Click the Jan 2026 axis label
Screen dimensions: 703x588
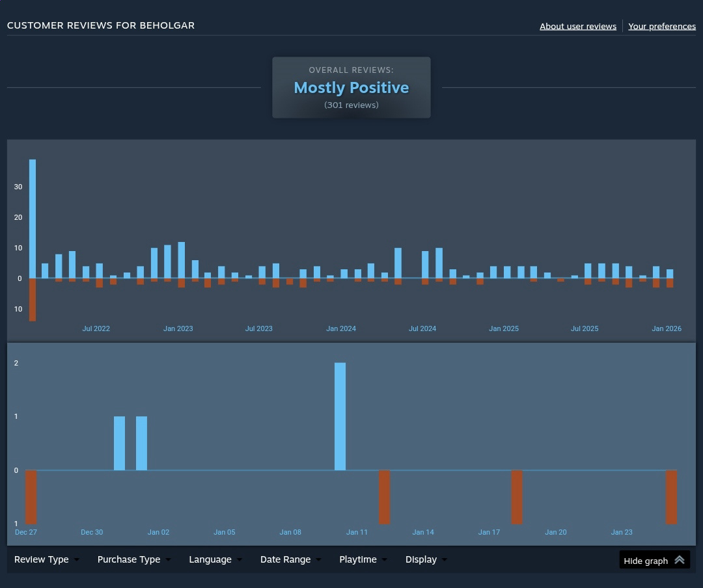click(x=667, y=328)
